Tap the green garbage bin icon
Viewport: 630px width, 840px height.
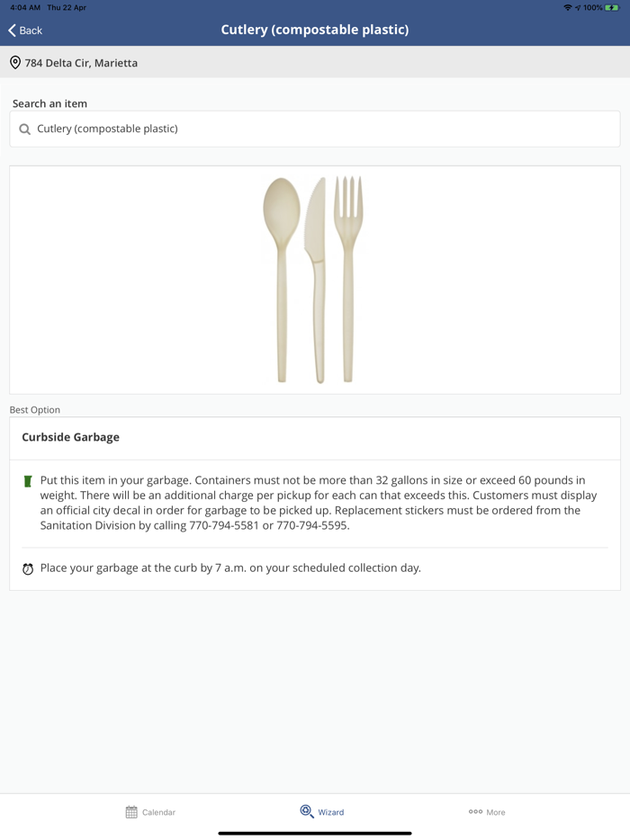pos(28,481)
